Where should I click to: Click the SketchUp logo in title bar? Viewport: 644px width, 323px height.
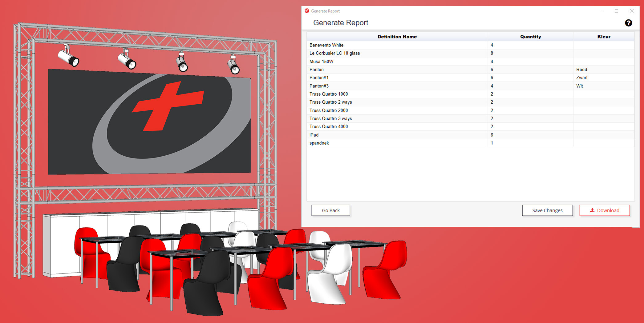(307, 11)
